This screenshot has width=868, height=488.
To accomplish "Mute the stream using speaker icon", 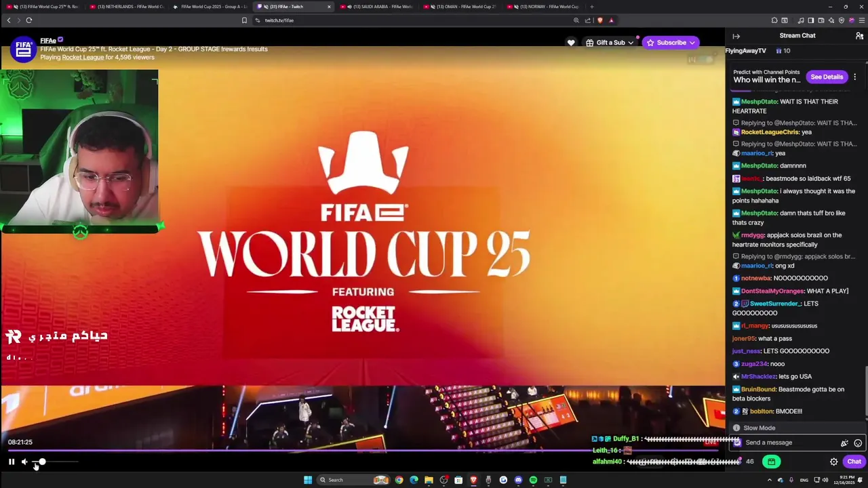I will pos(24,462).
